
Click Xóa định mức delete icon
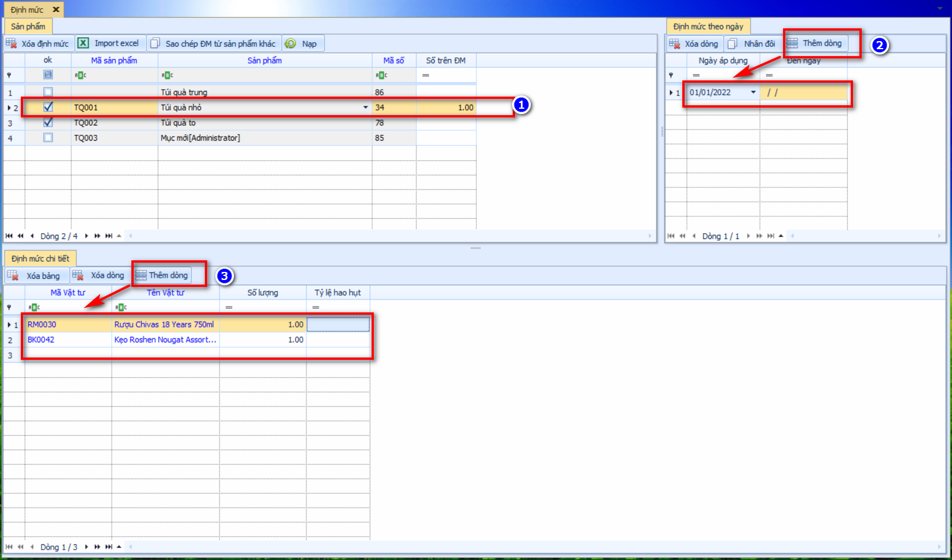[x=12, y=43]
